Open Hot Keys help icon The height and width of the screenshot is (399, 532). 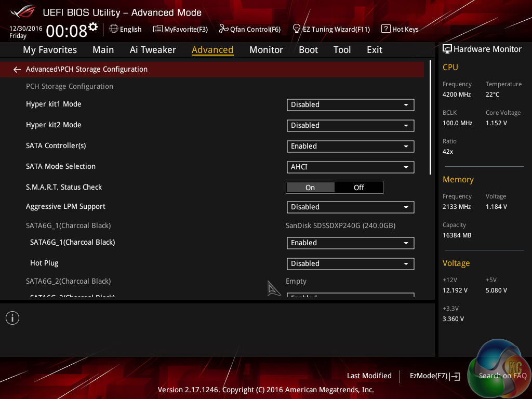[385, 29]
